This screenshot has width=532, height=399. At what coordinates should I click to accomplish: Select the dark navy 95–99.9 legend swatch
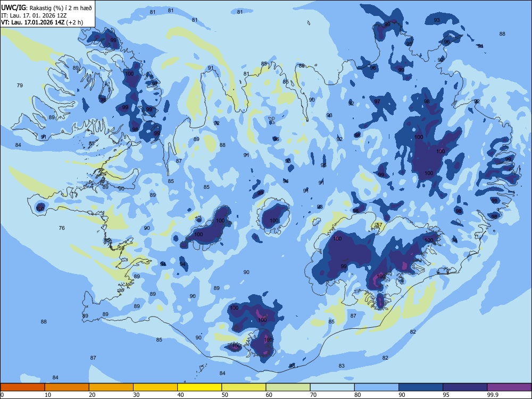click(x=465, y=387)
